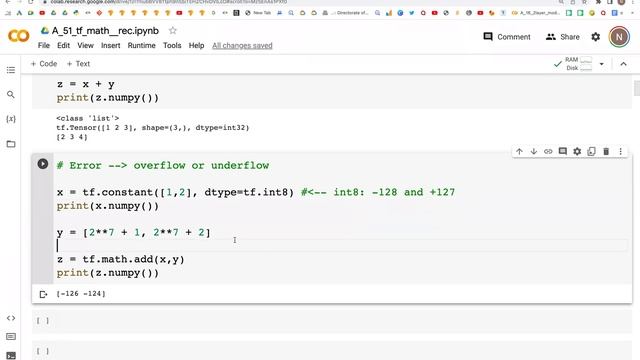Screen dimensions: 640x360
Task: Click the x = tf.constant line
Action: [x=256, y=192]
